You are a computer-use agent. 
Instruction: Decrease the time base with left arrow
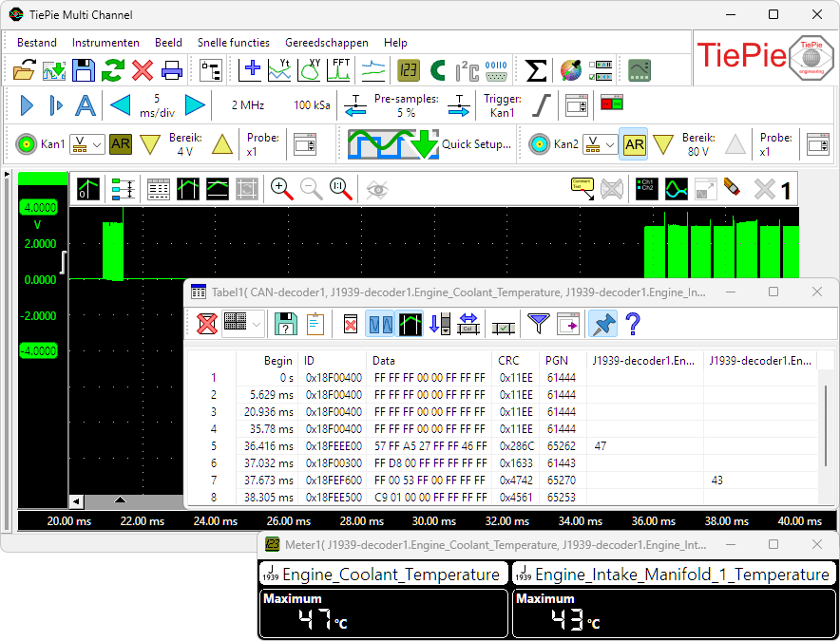pos(120,105)
